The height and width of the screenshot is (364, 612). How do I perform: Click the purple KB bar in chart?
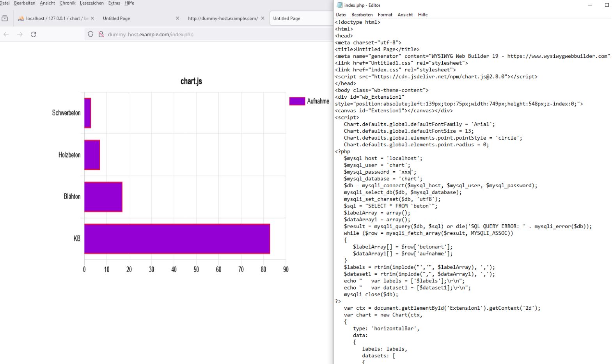pyautogui.click(x=177, y=239)
